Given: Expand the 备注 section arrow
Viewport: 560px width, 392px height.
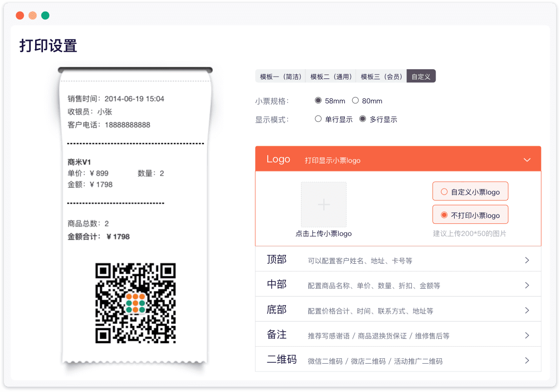Looking at the screenshot, I should tap(527, 335).
